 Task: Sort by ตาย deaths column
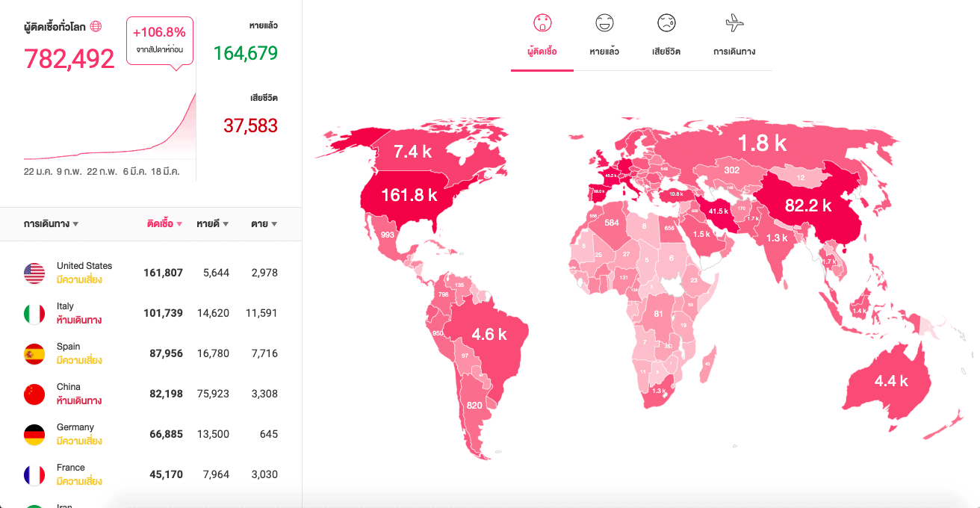264,224
